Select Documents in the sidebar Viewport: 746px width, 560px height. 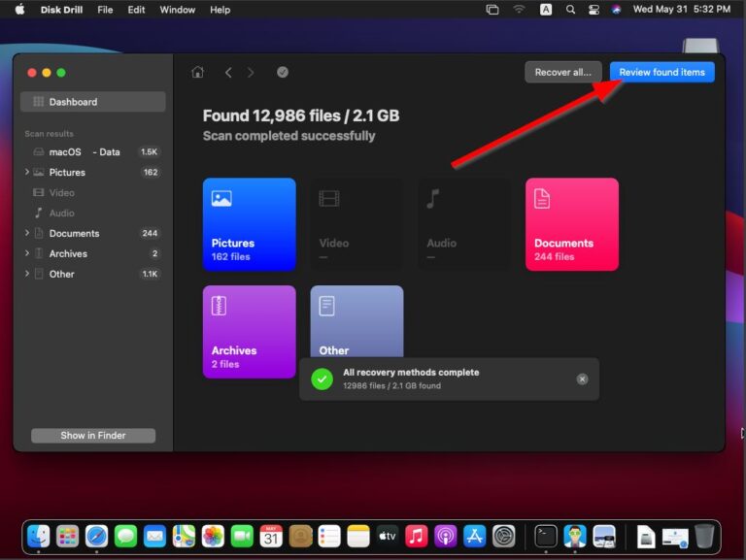93,233
